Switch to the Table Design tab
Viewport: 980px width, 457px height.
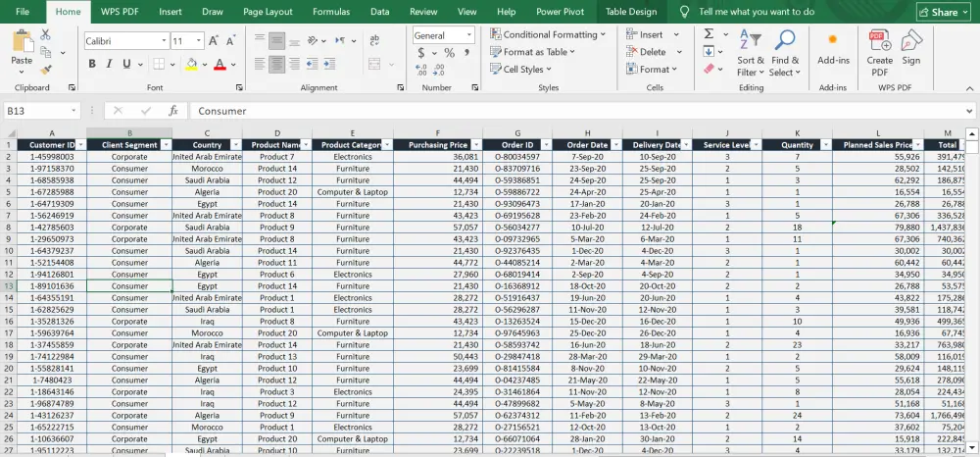coord(631,12)
